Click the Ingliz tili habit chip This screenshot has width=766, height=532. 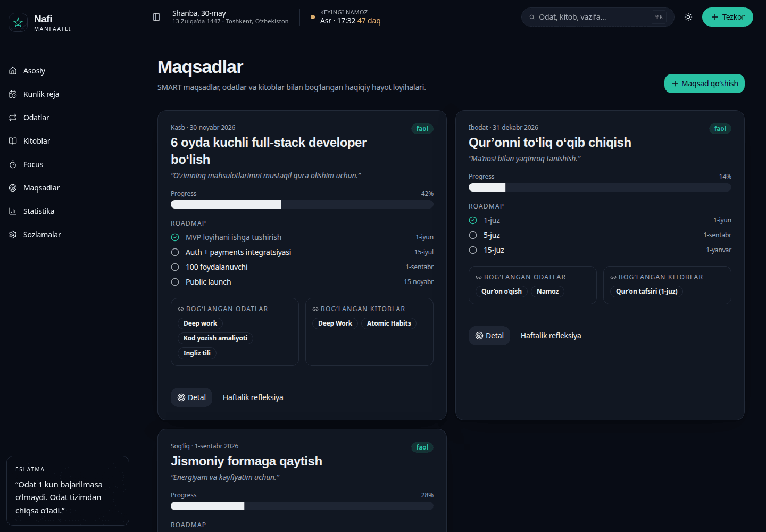click(x=197, y=353)
